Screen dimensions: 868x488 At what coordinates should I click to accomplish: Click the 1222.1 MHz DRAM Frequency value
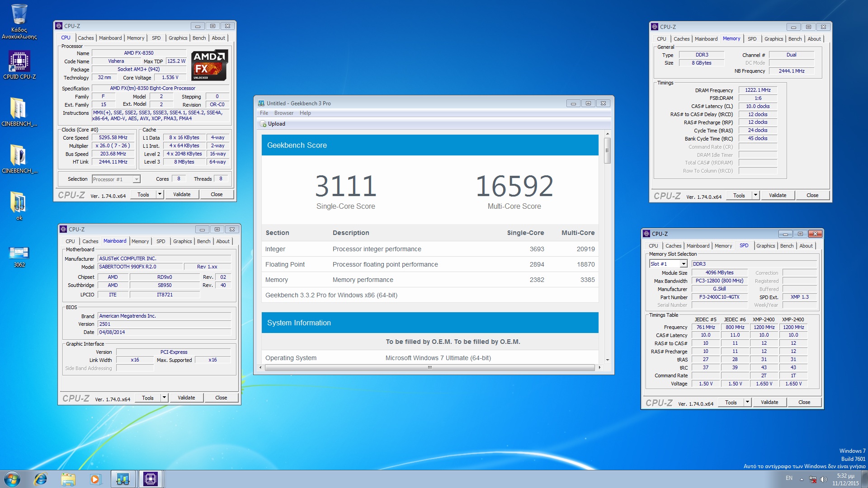click(758, 90)
